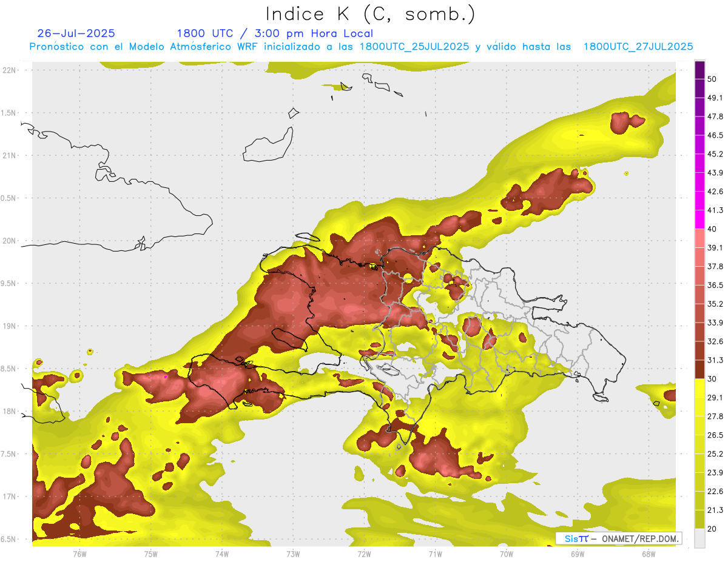Select the "27.8" colorbar label
728x562 pixels.
click(715, 416)
